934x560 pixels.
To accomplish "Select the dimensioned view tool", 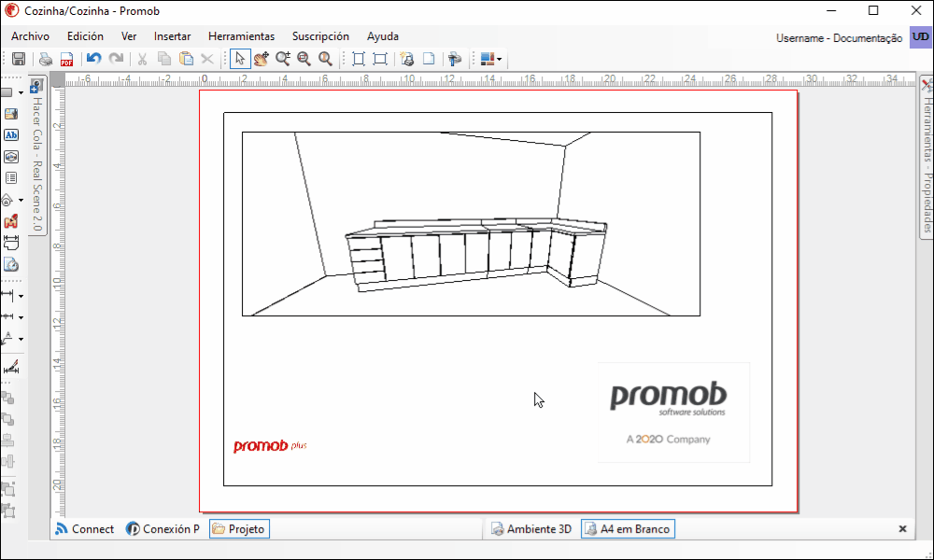I will coord(10,243).
